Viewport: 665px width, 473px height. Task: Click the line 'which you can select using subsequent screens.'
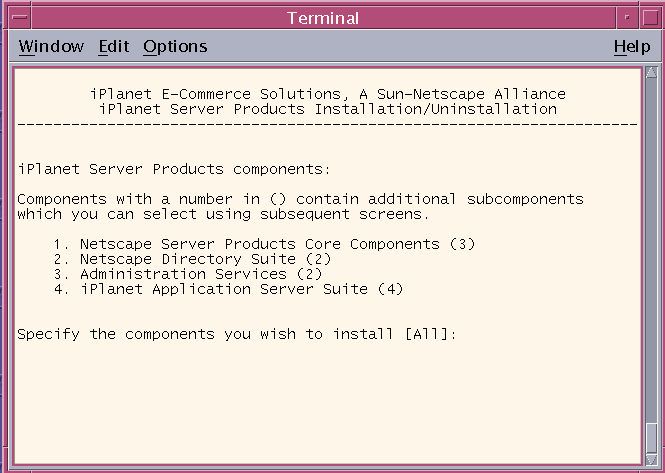[x=224, y=214]
